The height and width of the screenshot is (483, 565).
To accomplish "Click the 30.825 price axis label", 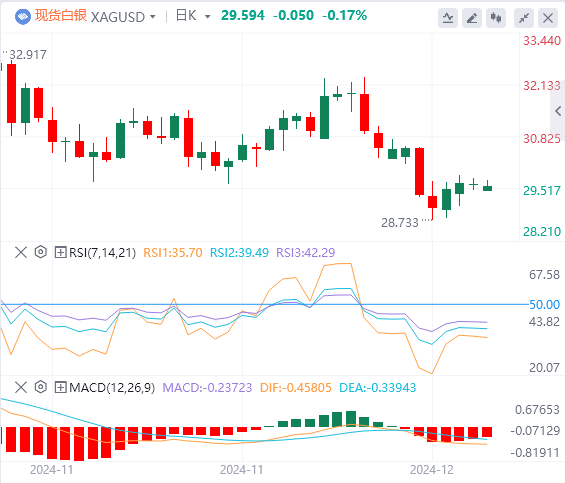I will click(542, 138).
